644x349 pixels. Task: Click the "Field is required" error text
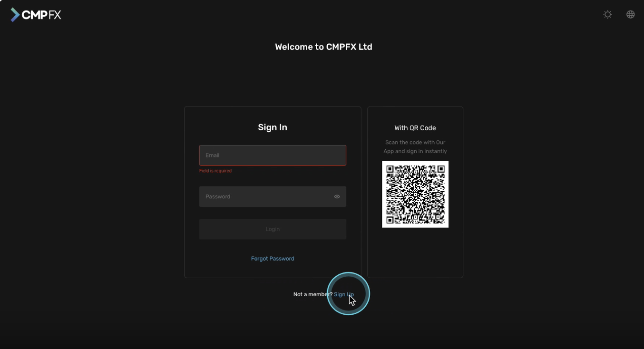pos(215,171)
